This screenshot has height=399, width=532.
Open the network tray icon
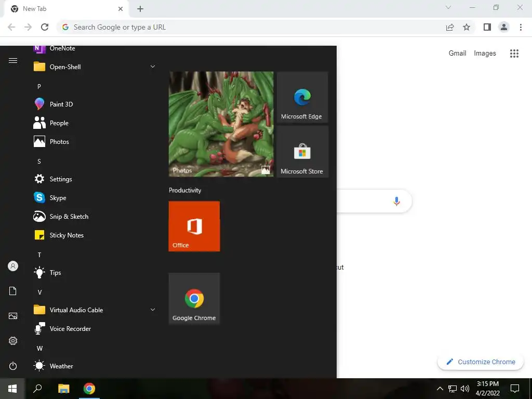point(453,389)
